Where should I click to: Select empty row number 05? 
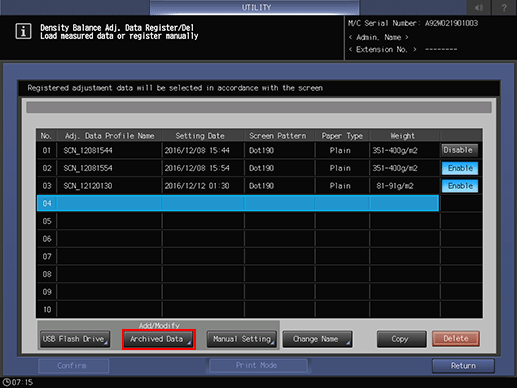(x=238, y=221)
